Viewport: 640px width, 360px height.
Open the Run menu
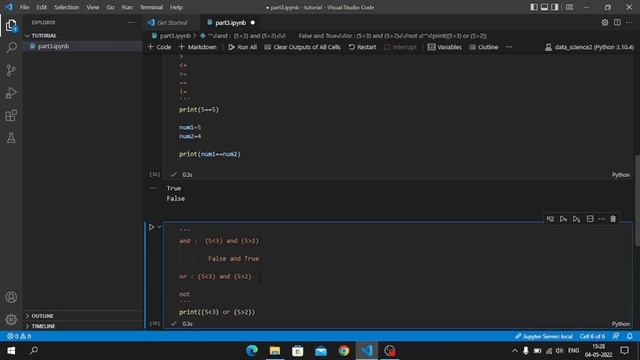coord(127,7)
